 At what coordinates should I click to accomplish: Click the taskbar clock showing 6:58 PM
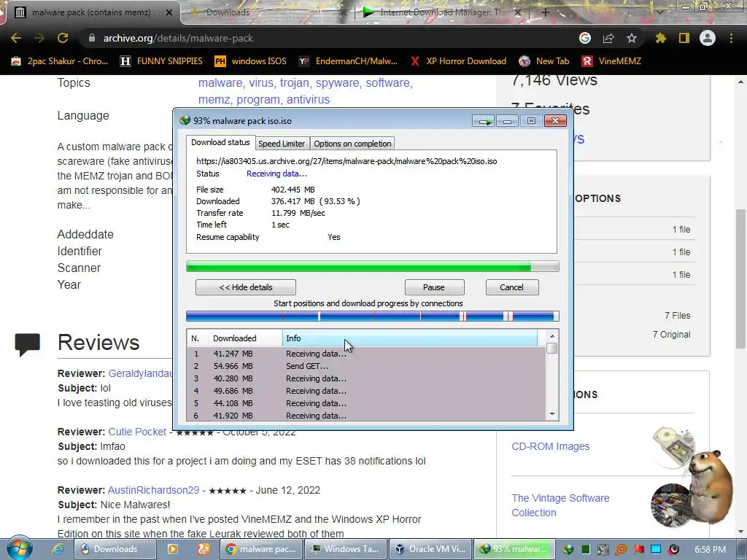[x=711, y=550]
